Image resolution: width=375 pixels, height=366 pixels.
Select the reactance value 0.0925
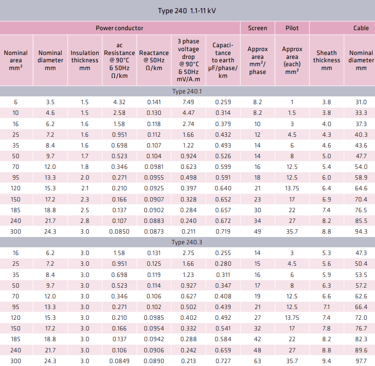pos(154,188)
